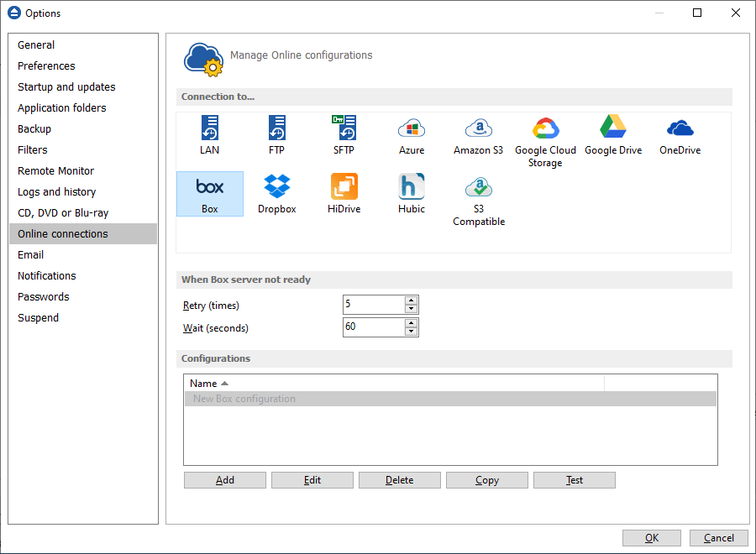Select Online connections in sidebar
Screen dimensions: 756x554
click(83, 233)
